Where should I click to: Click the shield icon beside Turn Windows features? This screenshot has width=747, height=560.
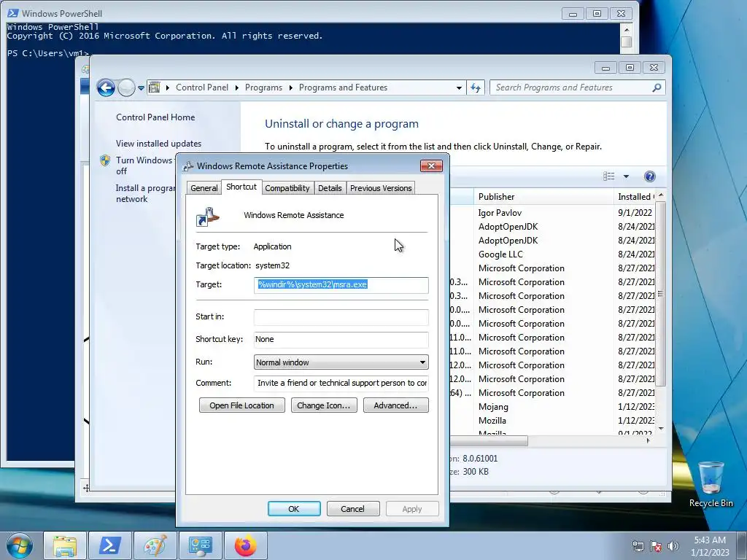tap(105, 160)
